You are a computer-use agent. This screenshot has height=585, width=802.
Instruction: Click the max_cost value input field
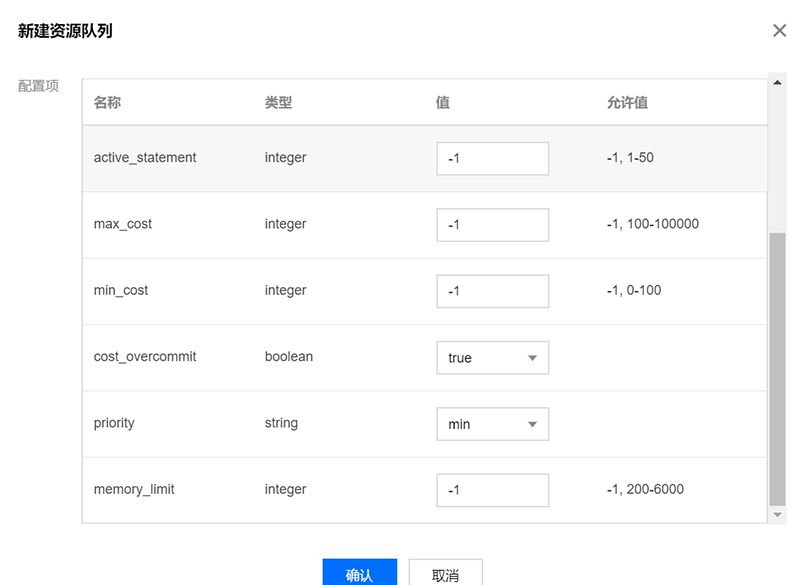(x=493, y=225)
